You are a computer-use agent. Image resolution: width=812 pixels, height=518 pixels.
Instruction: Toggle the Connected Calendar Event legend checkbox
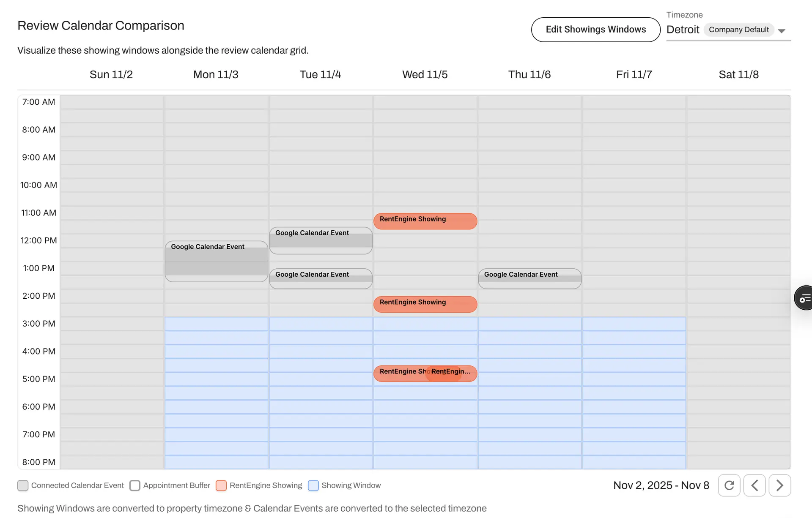(x=23, y=485)
